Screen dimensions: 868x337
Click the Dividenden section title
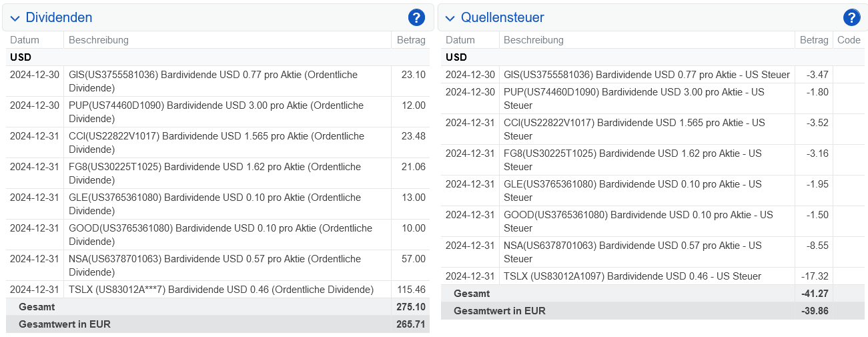59,18
